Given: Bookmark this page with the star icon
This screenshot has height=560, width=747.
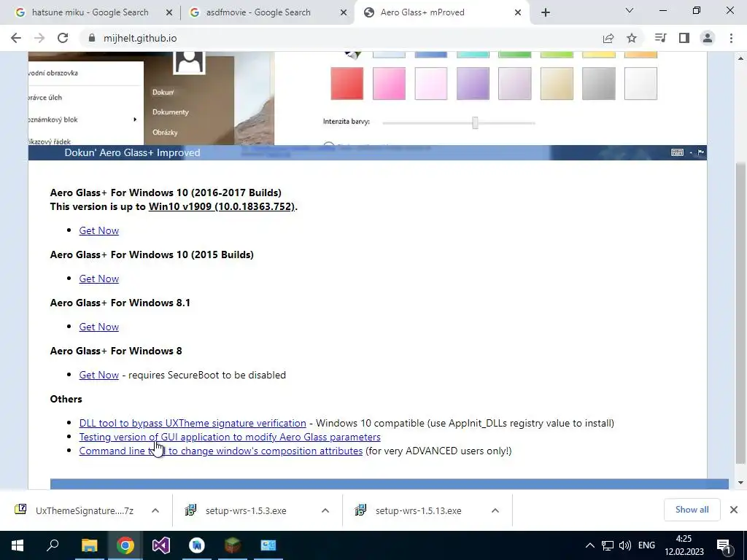Looking at the screenshot, I should click(x=632, y=38).
